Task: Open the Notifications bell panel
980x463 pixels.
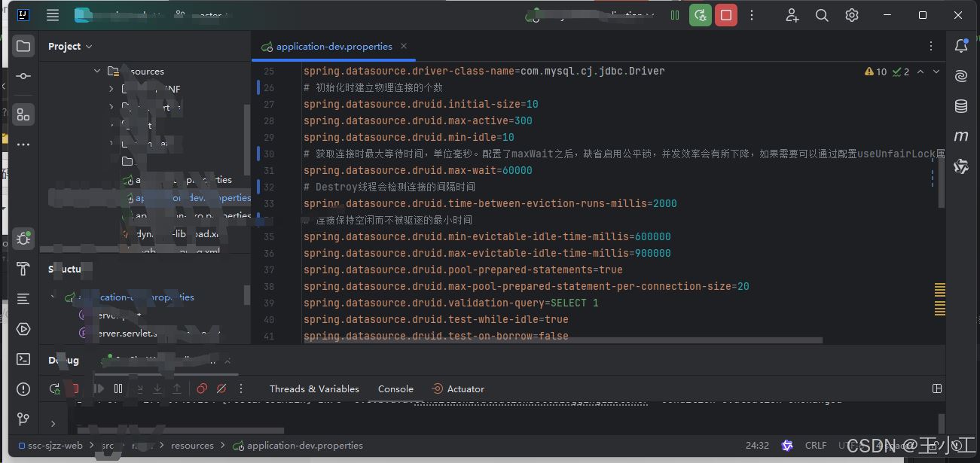Action: (x=961, y=46)
